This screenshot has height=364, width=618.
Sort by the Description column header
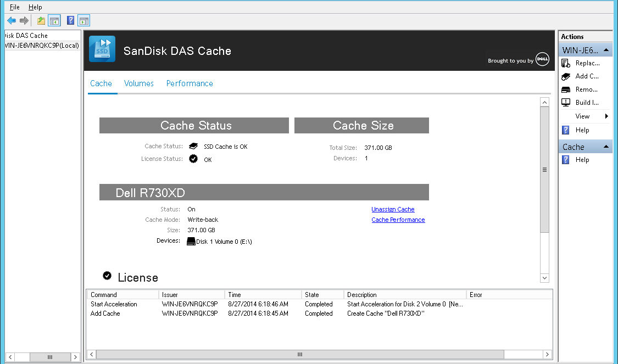tap(405, 295)
